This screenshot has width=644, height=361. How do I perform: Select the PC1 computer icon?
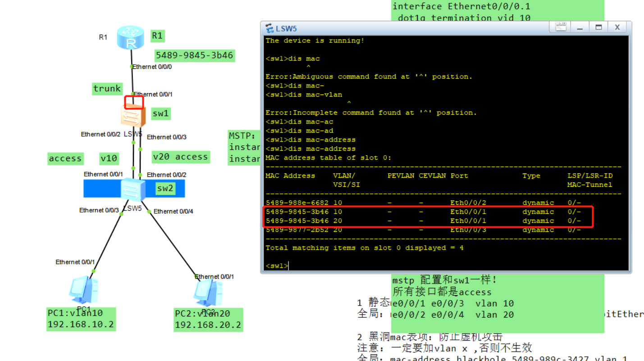coord(84,290)
